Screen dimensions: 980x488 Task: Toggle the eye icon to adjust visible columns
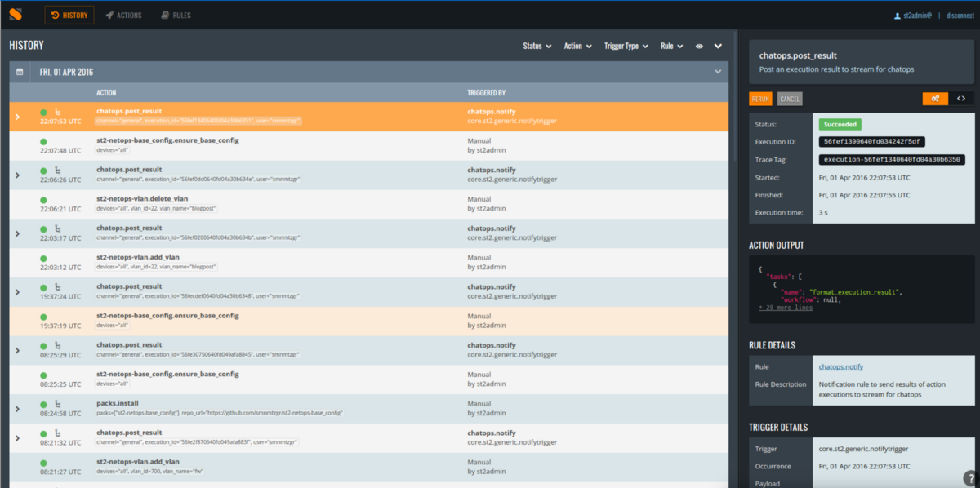point(699,46)
